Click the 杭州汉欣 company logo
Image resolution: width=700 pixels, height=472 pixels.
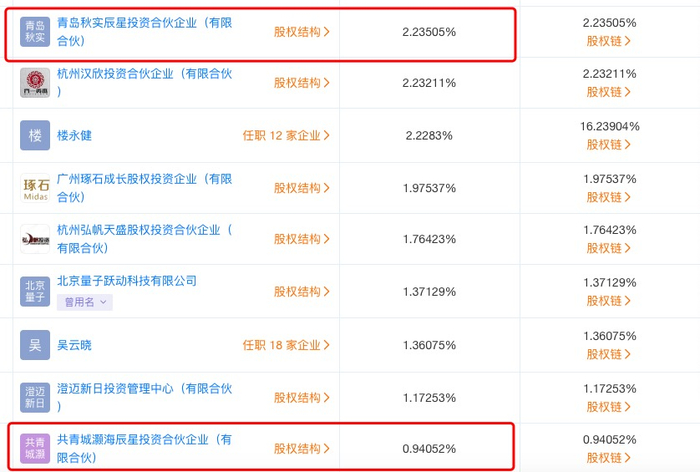(35, 83)
